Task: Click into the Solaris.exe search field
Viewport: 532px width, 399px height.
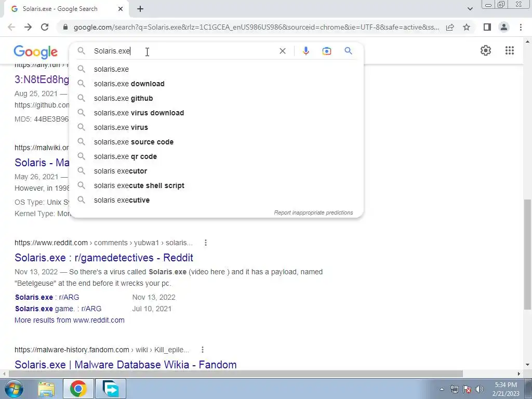Action: tap(183, 51)
